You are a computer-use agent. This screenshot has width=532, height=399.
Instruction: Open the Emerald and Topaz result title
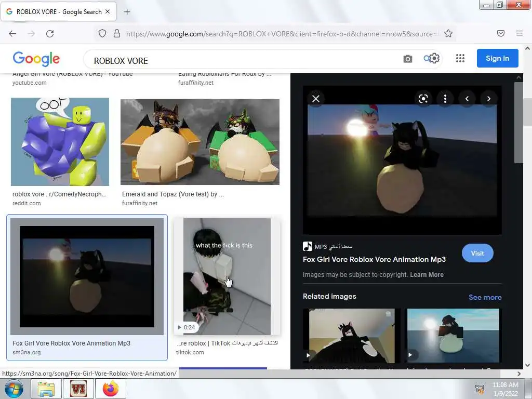[172, 194]
